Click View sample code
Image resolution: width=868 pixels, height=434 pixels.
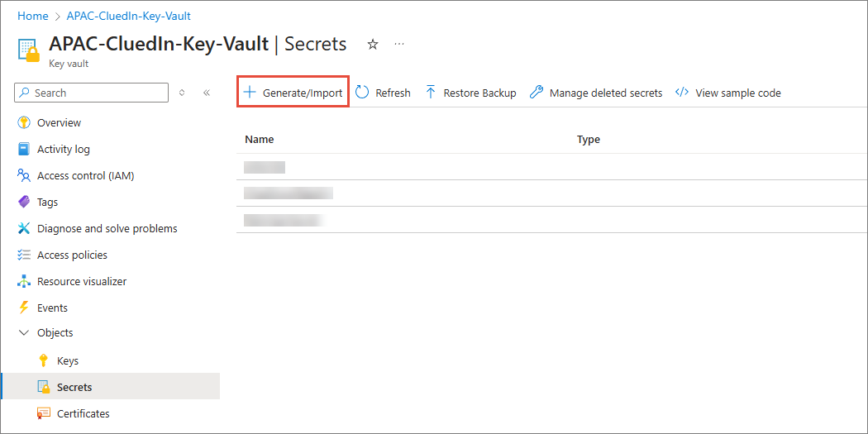[x=738, y=93]
